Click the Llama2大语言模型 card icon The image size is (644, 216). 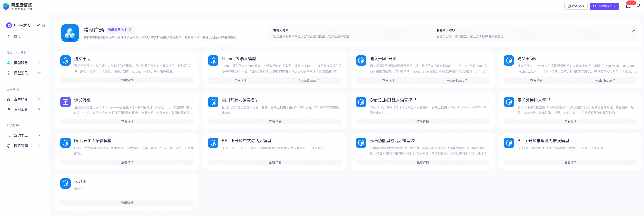[x=213, y=61]
